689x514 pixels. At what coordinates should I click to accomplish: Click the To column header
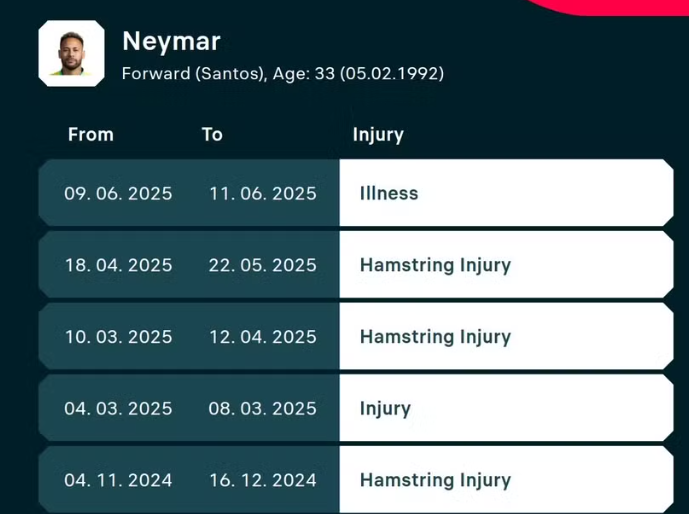(212, 134)
